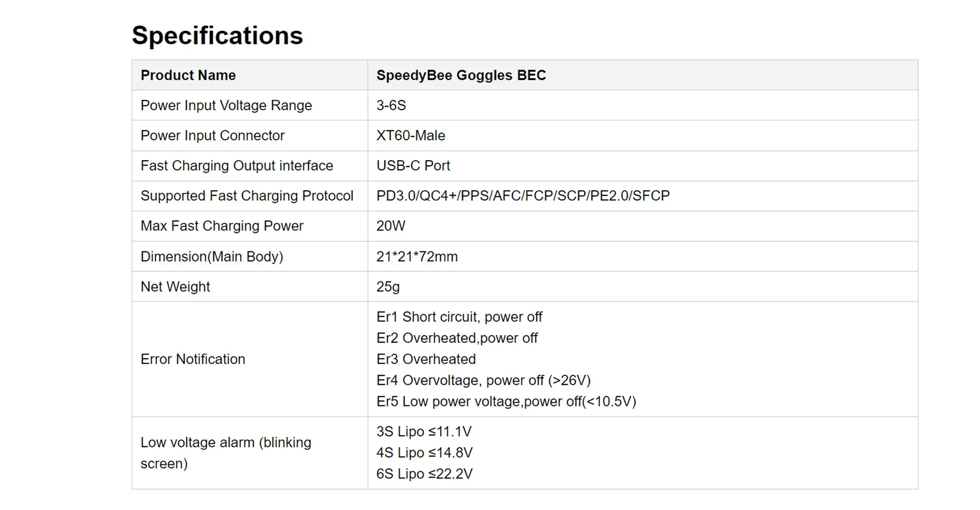
Task: Select the 4S Lipo ≤14.8V line
Action: click(x=424, y=453)
